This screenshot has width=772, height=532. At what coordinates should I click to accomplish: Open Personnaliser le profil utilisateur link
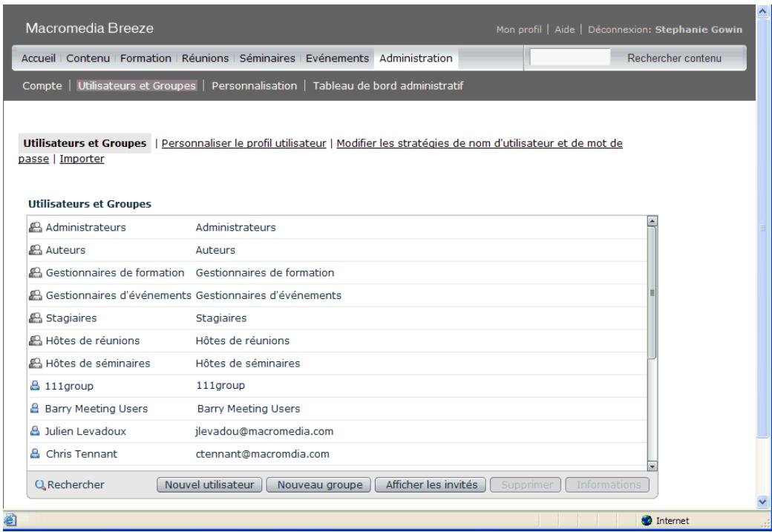pos(243,143)
